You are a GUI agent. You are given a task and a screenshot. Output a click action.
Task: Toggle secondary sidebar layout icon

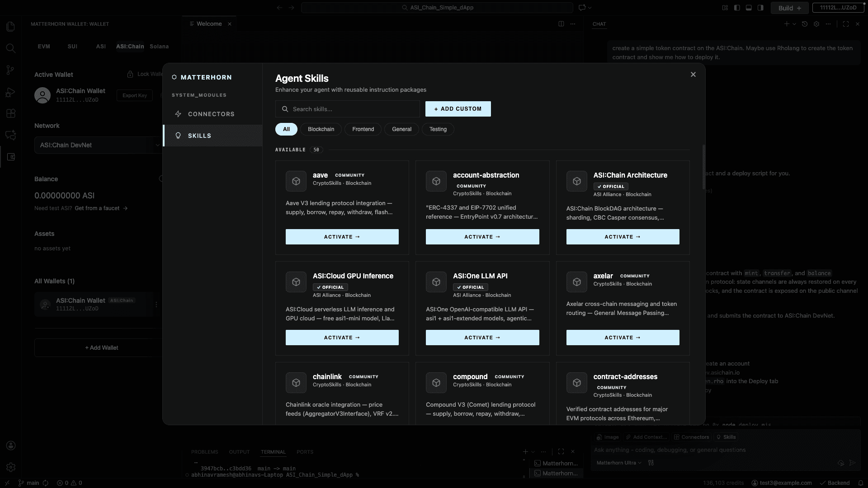[760, 8]
